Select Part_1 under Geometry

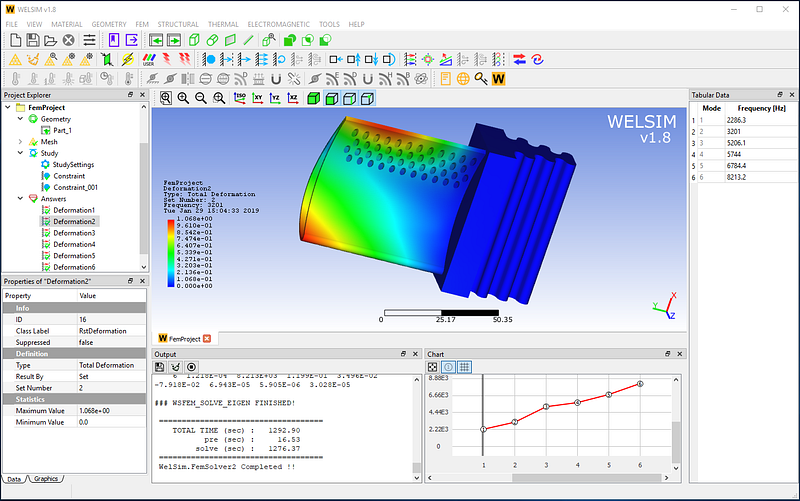[62, 130]
